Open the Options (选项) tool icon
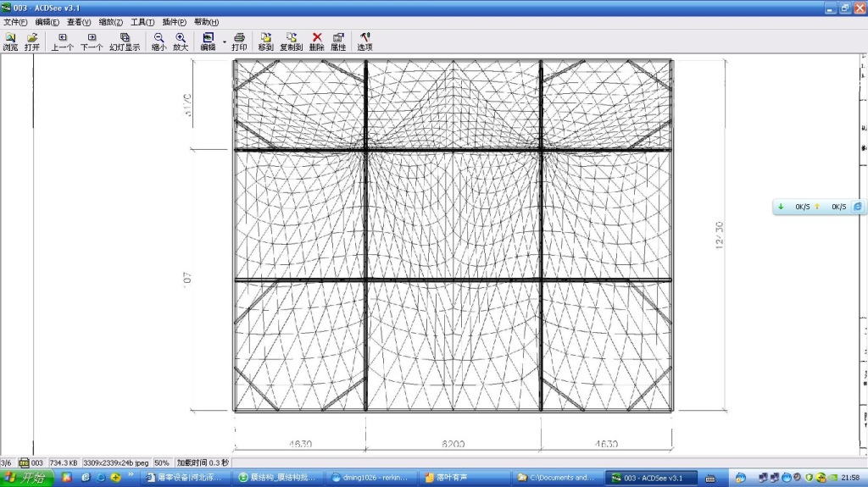This screenshot has width=868, height=487. pyautogui.click(x=364, y=42)
